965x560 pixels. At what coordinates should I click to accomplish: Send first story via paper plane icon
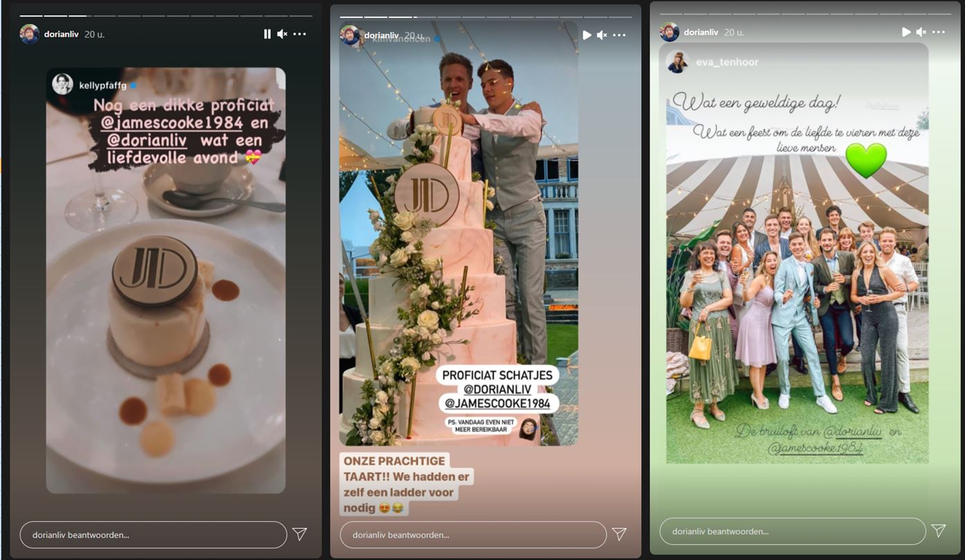[300, 534]
